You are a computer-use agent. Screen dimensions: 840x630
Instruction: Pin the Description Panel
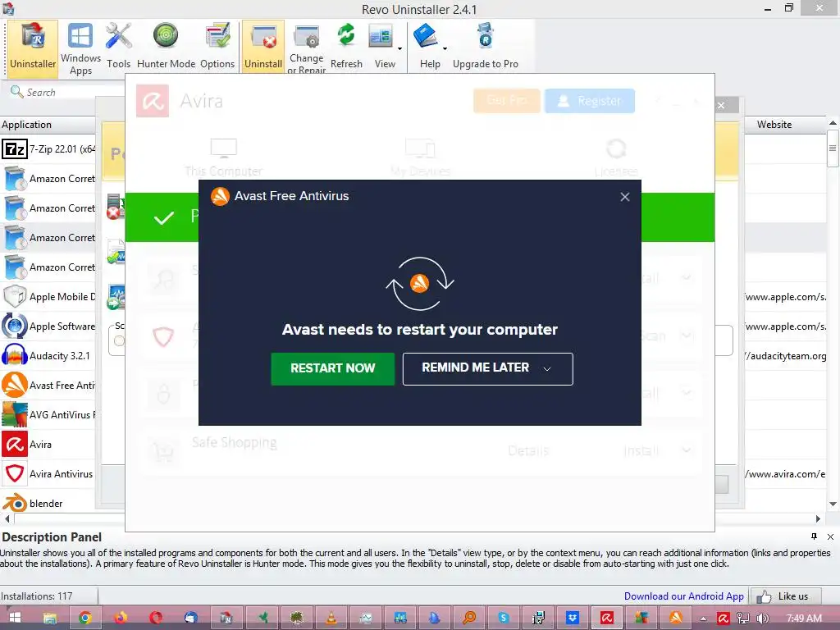coord(815,536)
